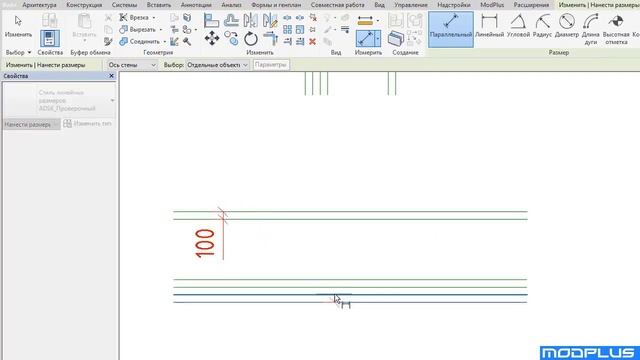The width and height of the screenshot is (640, 360).
Task: Choose the Угловой dimension tool
Action: click(x=518, y=26)
